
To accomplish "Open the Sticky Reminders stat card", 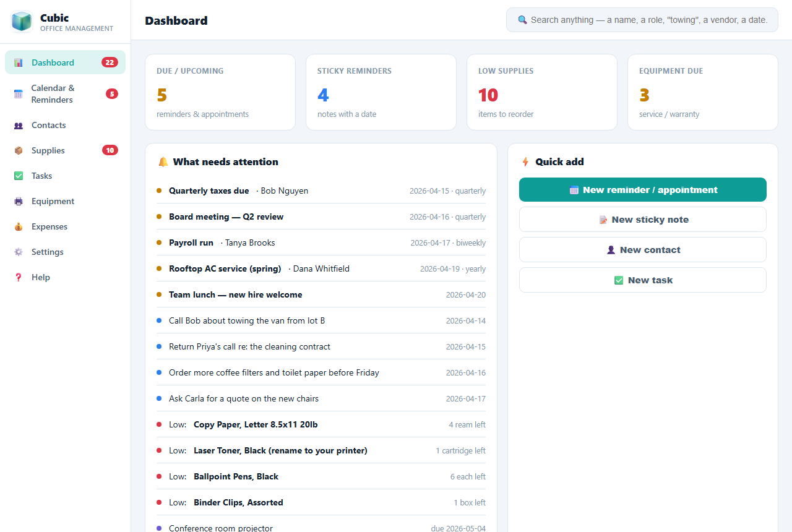I will [x=381, y=92].
